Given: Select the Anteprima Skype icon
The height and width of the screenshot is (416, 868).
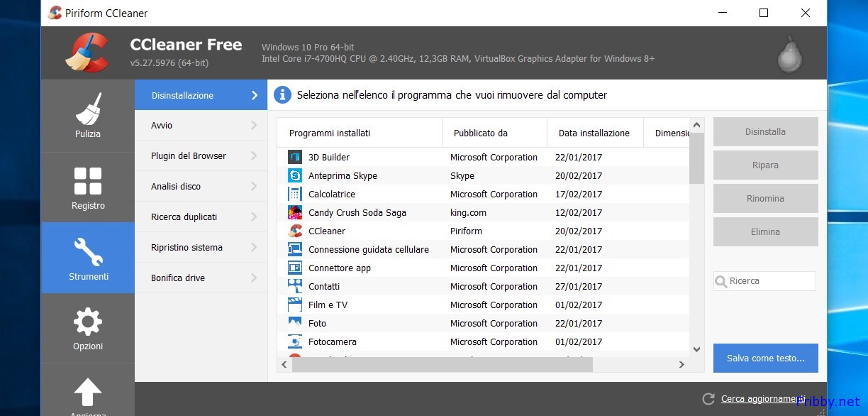Looking at the screenshot, I should pos(295,175).
